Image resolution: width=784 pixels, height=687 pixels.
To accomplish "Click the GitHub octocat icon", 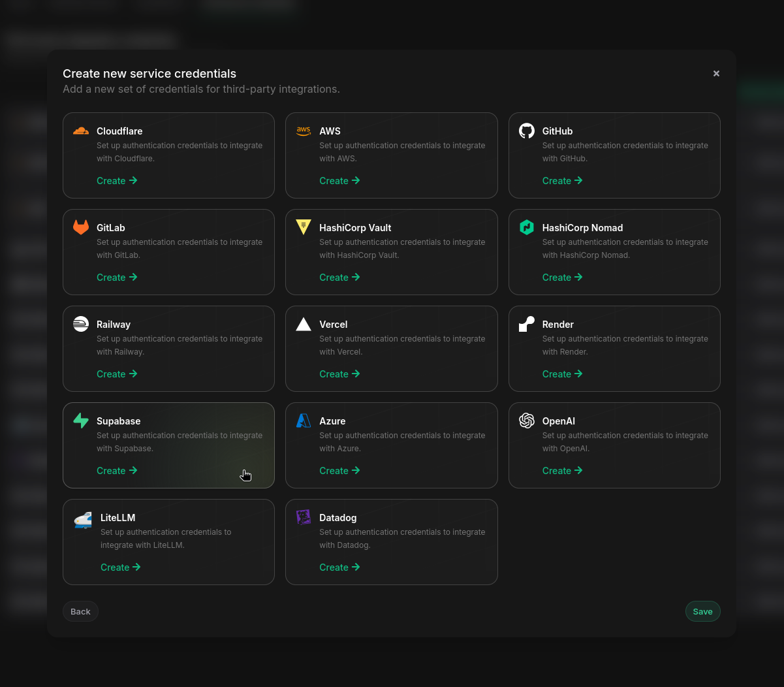I will pyautogui.click(x=527, y=131).
